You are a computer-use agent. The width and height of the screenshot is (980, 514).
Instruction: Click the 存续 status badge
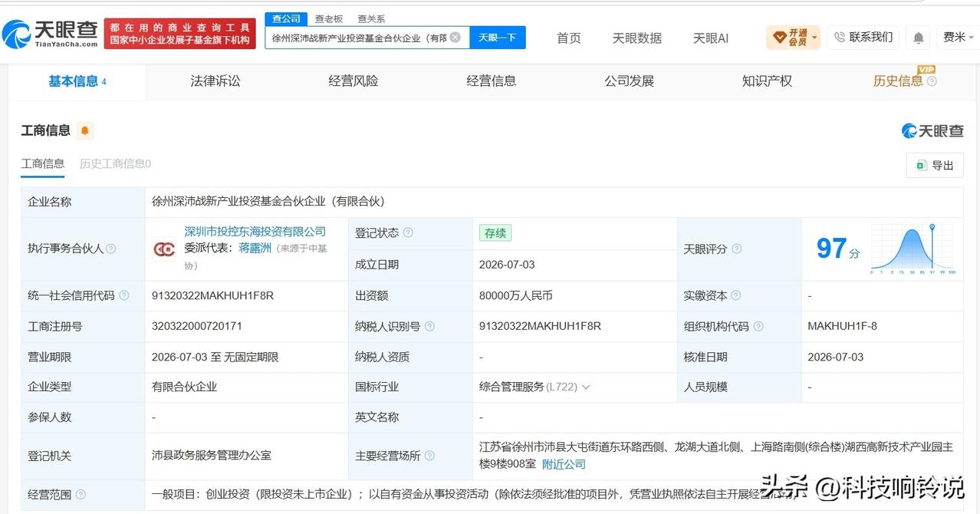click(495, 233)
